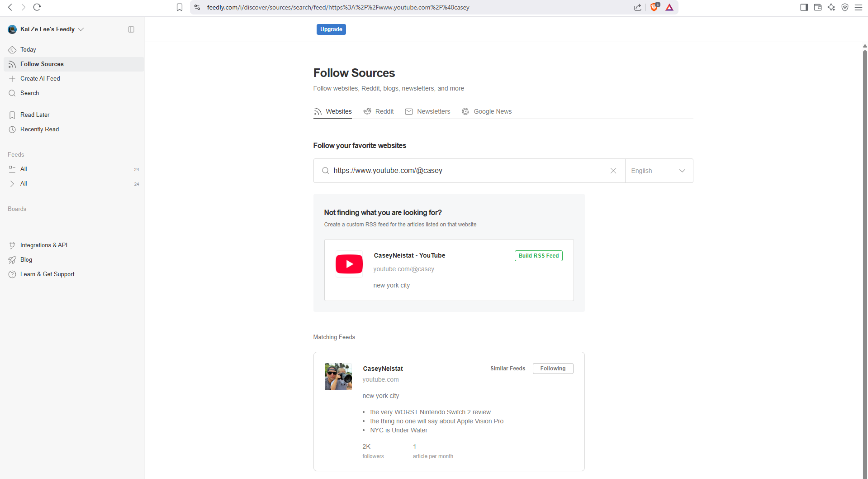This screenshot has height=479, width=868.
Task: Click the '2K followers' stat
Action: (x=373, y=451)
